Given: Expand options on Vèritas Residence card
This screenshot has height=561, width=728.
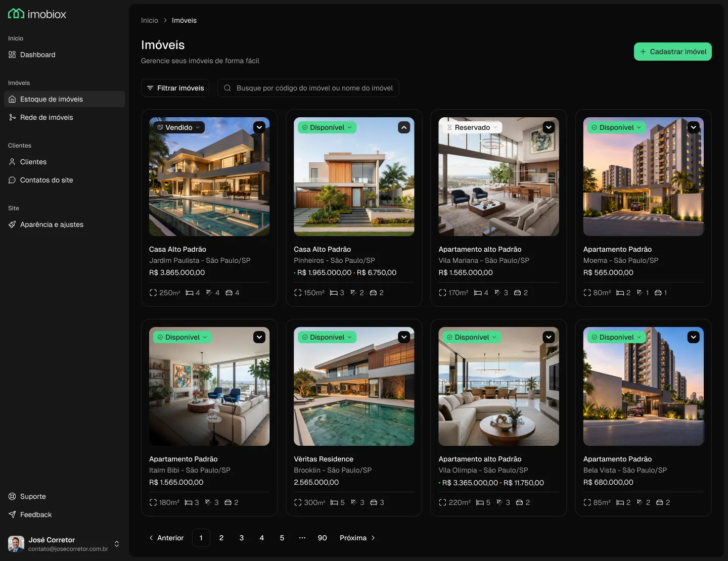Looking at the screenshot, I should point(404,337).
